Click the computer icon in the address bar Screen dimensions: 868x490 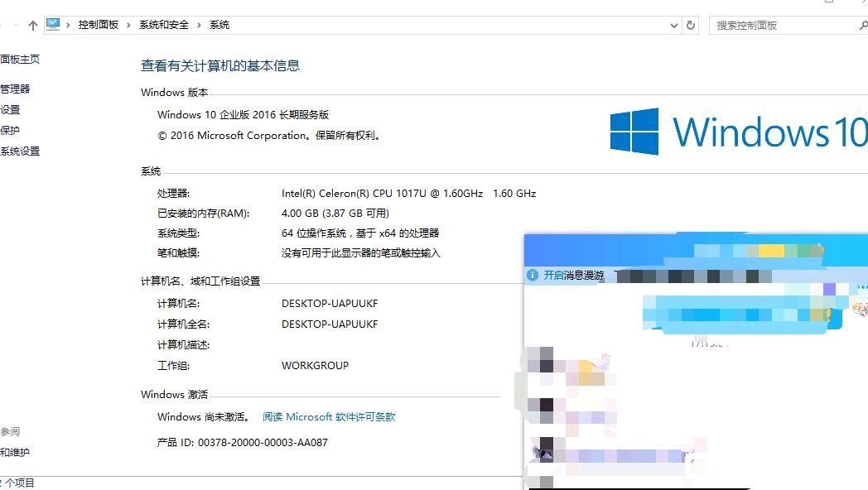pyautogui.click(x=52, y=24)
